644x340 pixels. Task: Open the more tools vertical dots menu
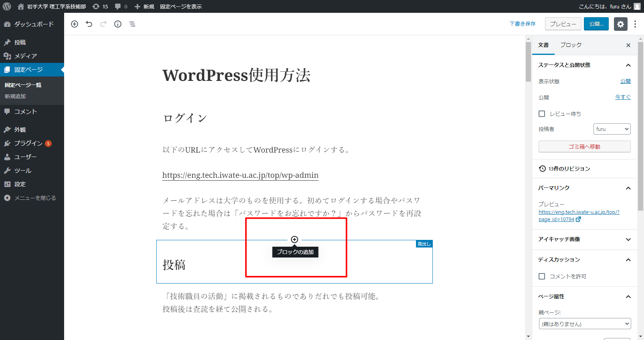(635, 24)
